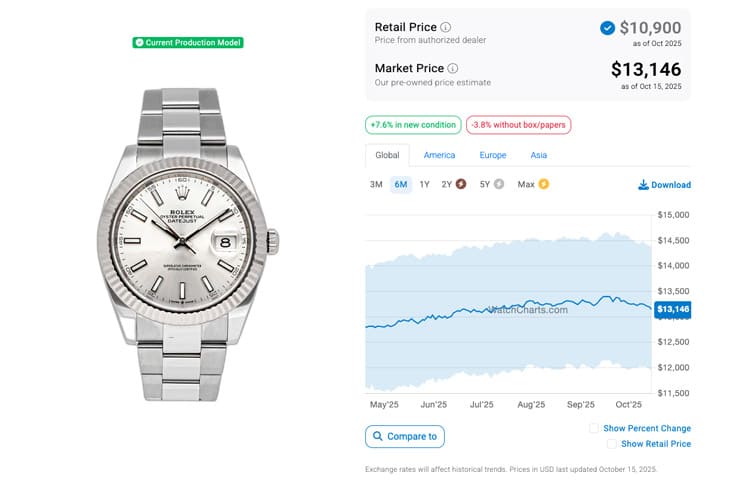Switch to the America tab
The image size is (730, 482).
[439, 155]
